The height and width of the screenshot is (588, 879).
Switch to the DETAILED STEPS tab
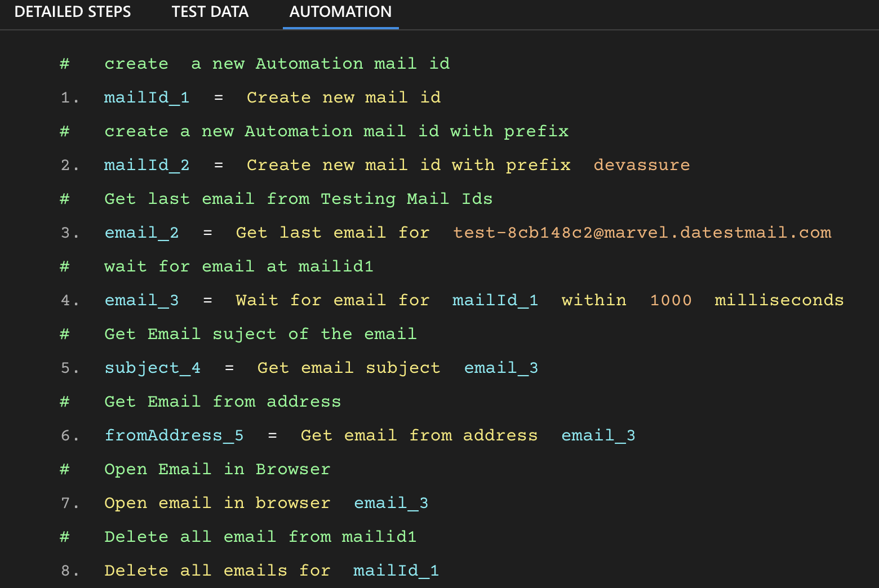point(73,12)
